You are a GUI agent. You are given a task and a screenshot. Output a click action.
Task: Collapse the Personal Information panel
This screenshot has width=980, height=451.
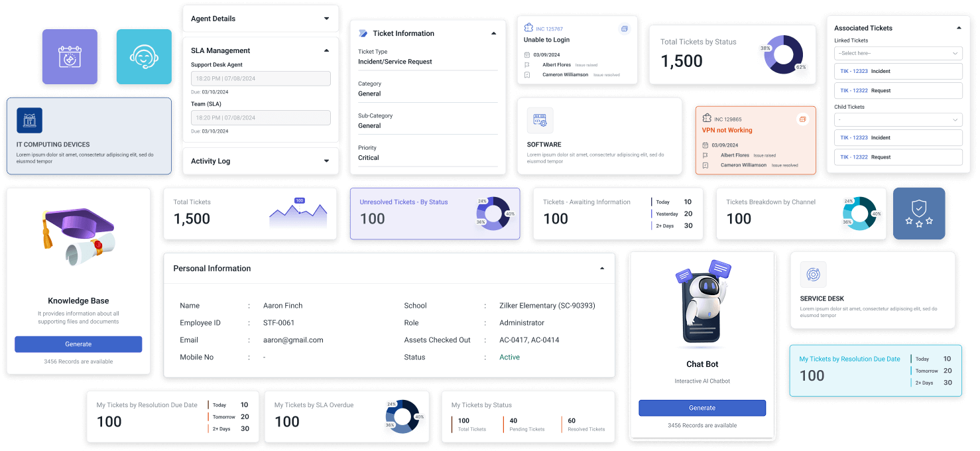click(x=601, y=269)
